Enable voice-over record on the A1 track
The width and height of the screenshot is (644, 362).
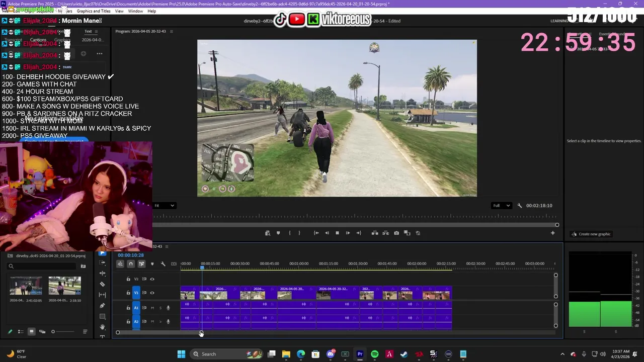(168, 308)
